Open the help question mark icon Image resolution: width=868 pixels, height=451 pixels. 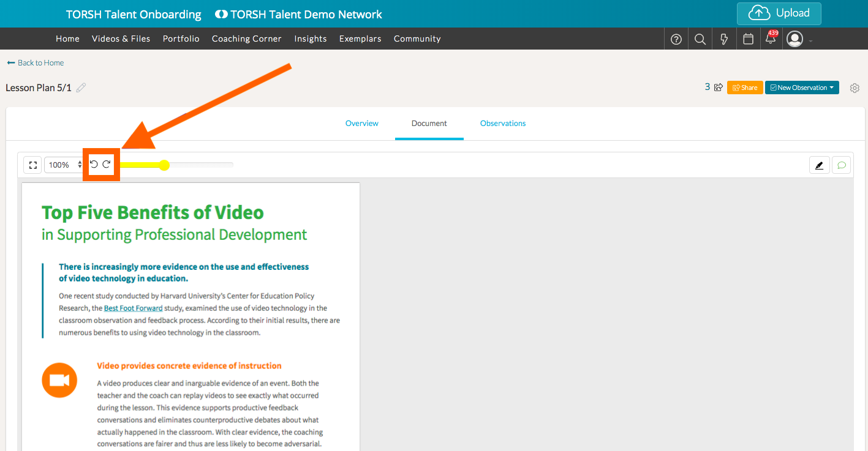676,39
